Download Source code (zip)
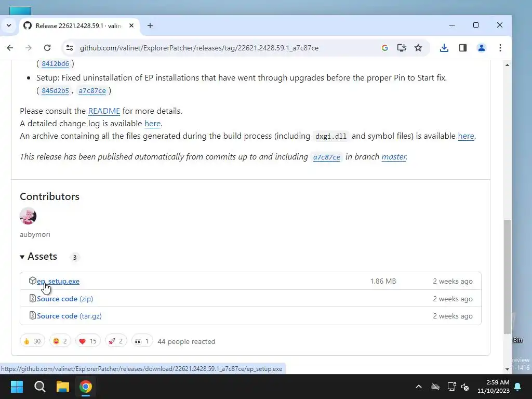 click(65, 299)
